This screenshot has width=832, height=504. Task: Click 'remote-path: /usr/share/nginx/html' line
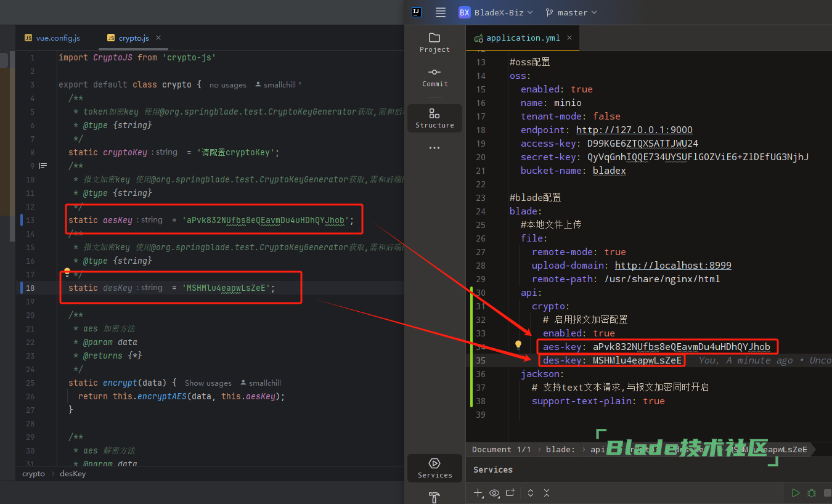(x=626, y=279)
